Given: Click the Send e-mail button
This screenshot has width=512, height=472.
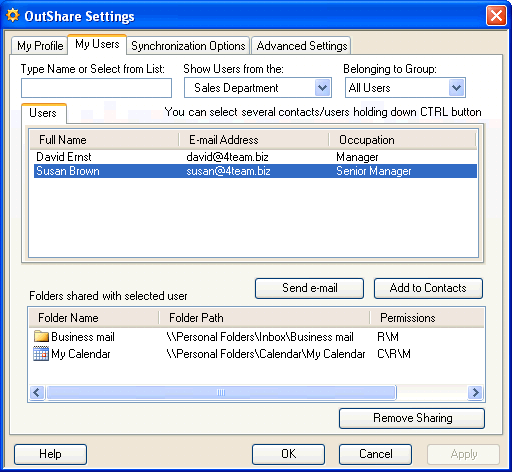Looking at the screenshot, I should pos(309,288).
